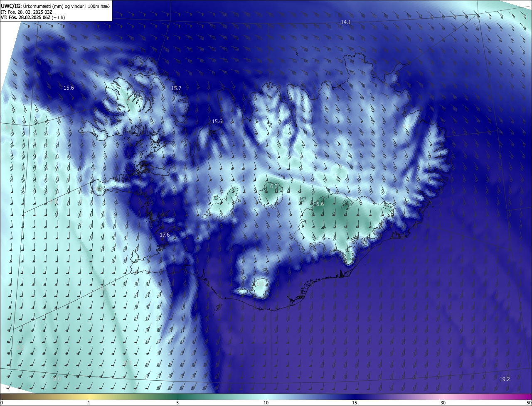Click the faint 8.0 value label
532x406 pixels.
click(57, 379)
